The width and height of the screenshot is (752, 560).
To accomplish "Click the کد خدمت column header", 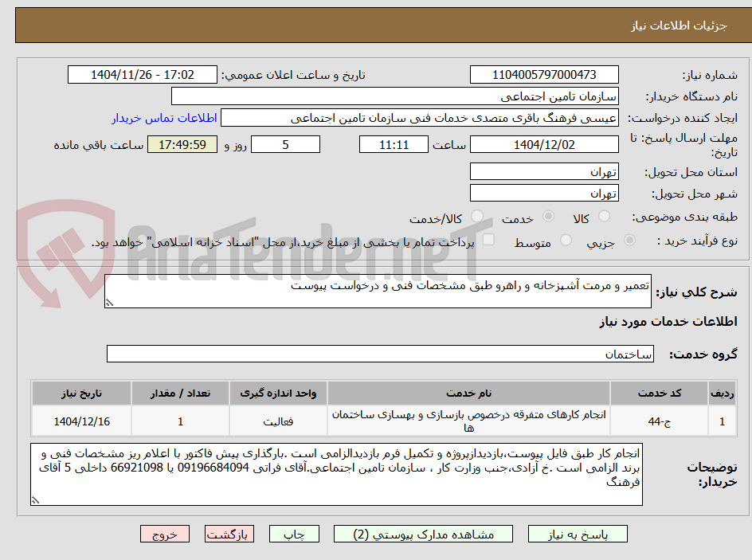I will coord(660,394).
